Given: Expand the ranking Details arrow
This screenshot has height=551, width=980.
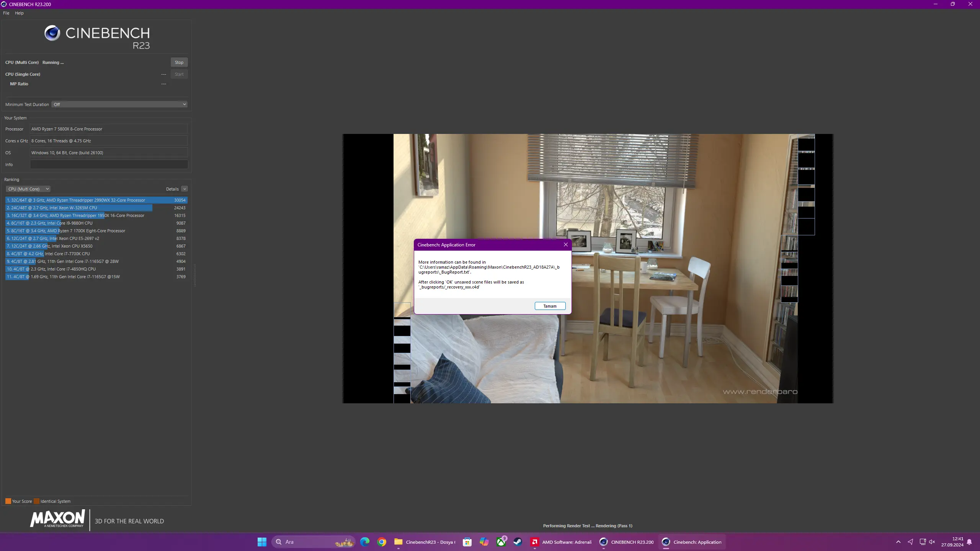Looking at the screenshot, I should coord(185,189).
